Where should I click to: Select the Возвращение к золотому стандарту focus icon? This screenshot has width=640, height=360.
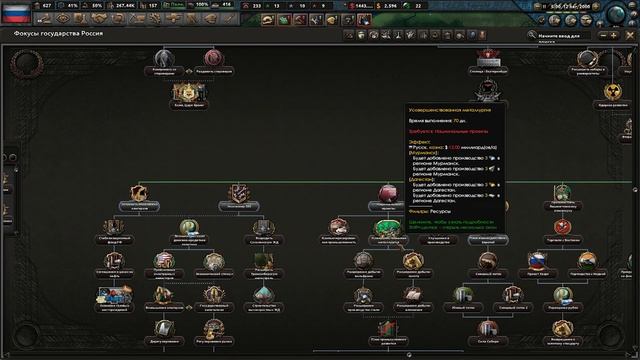pos(562,329)
